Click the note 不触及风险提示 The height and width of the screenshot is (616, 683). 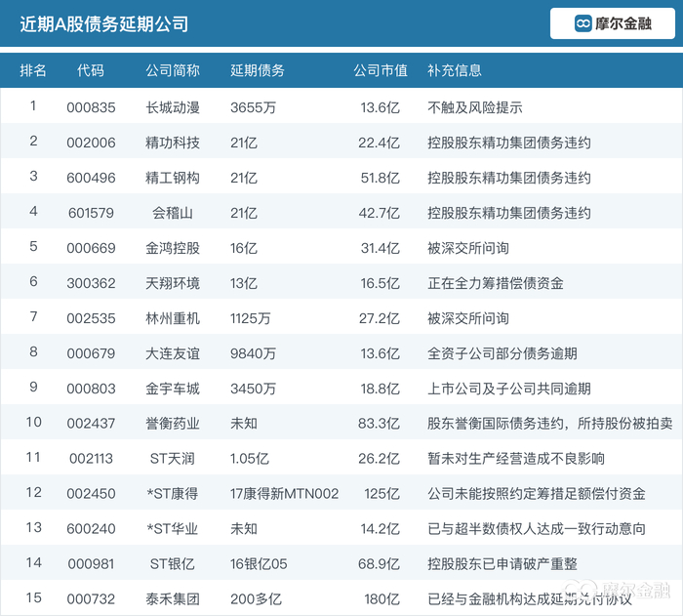point(475,107)
